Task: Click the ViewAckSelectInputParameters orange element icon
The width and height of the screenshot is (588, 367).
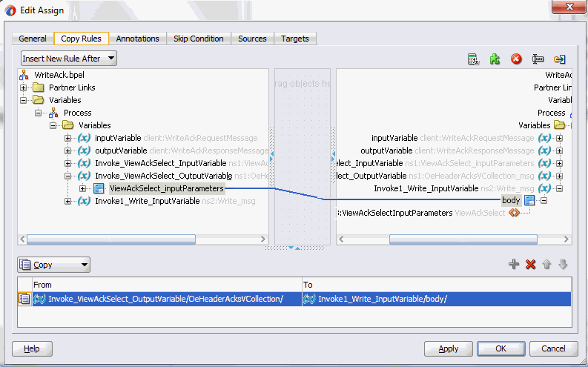Action: tap(514, 213)
